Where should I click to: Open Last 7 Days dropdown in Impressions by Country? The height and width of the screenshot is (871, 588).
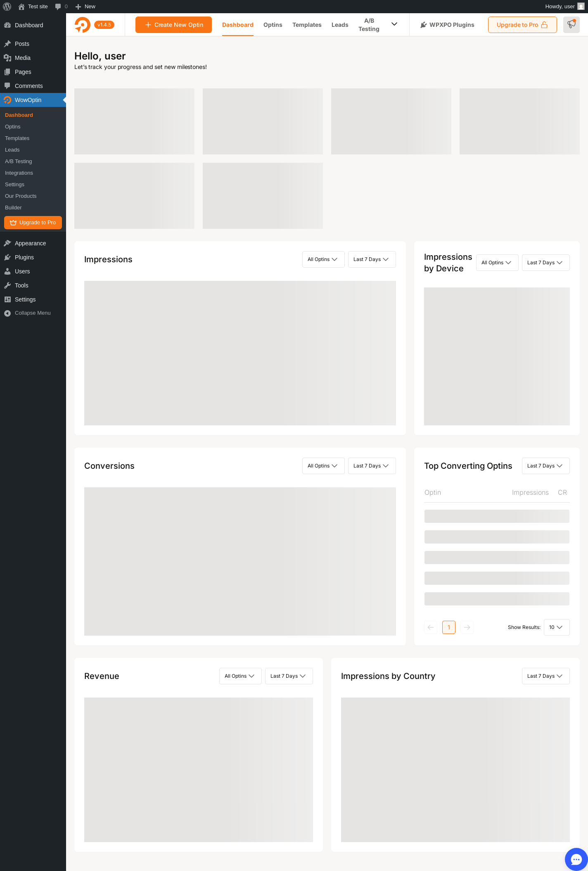tap(546, 676)
